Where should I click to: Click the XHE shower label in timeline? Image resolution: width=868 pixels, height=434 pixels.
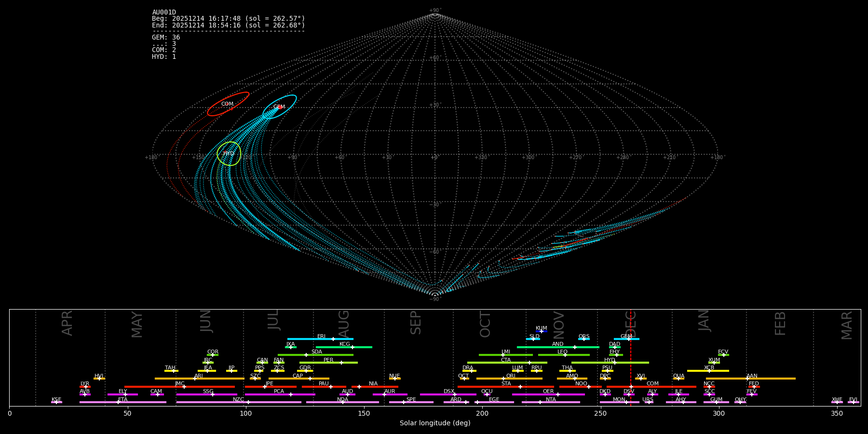(x=837, y=400)
